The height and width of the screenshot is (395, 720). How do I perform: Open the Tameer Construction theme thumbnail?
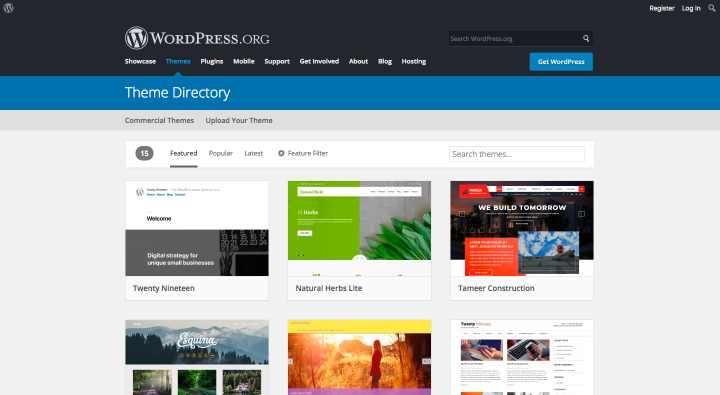click(522, 228)
